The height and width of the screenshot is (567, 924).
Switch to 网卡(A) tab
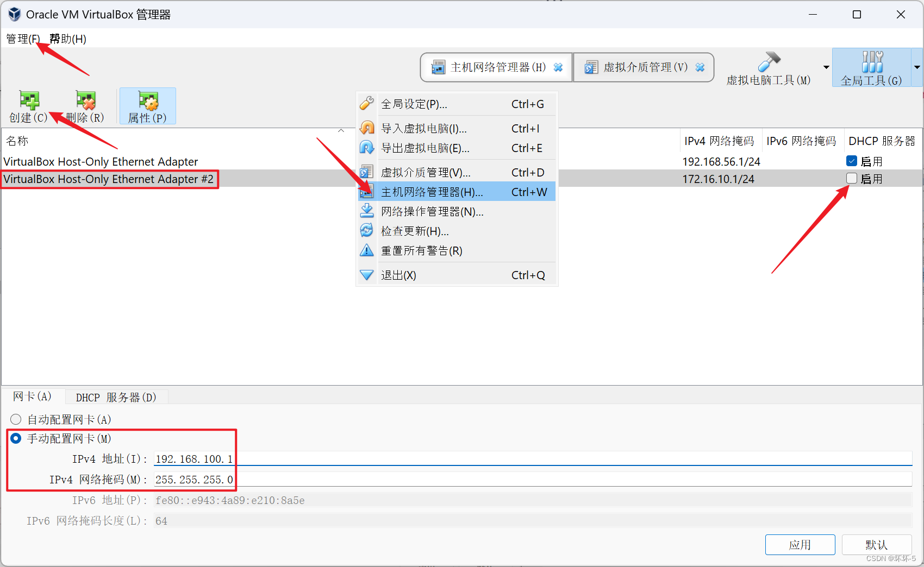[33, 396]
